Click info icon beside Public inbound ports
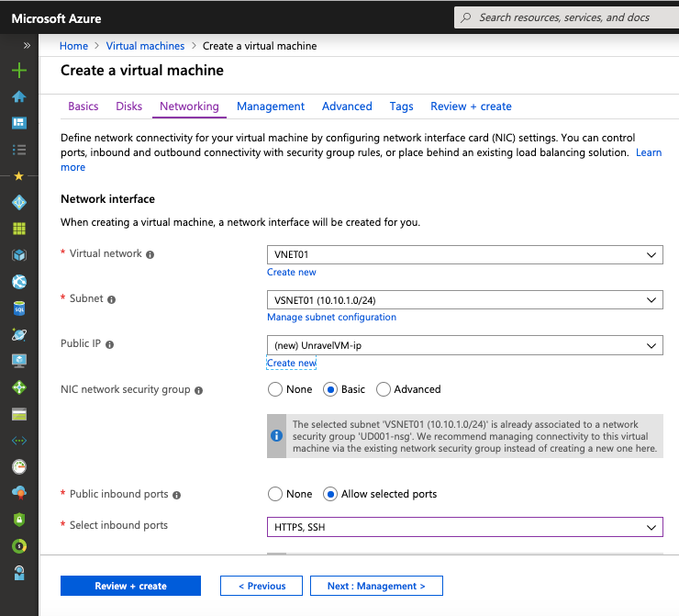This screenshot has height=616, width=679. 176,495
